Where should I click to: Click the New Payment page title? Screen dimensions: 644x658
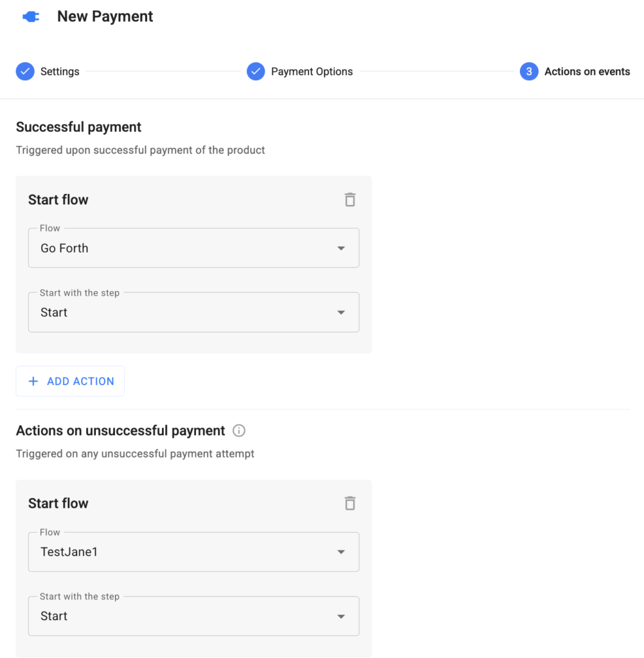coord(105,17)
